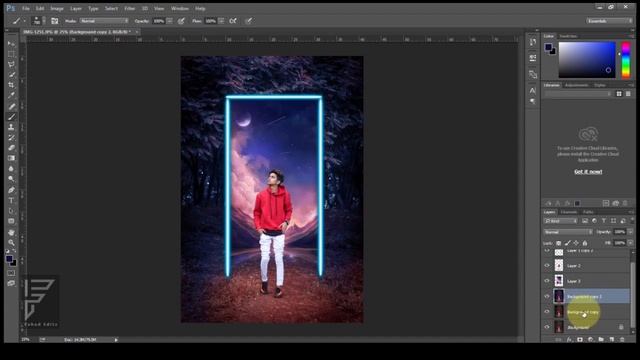Select the Eraser tool
This screenshot has height=360, width=640.
point(11,148)
